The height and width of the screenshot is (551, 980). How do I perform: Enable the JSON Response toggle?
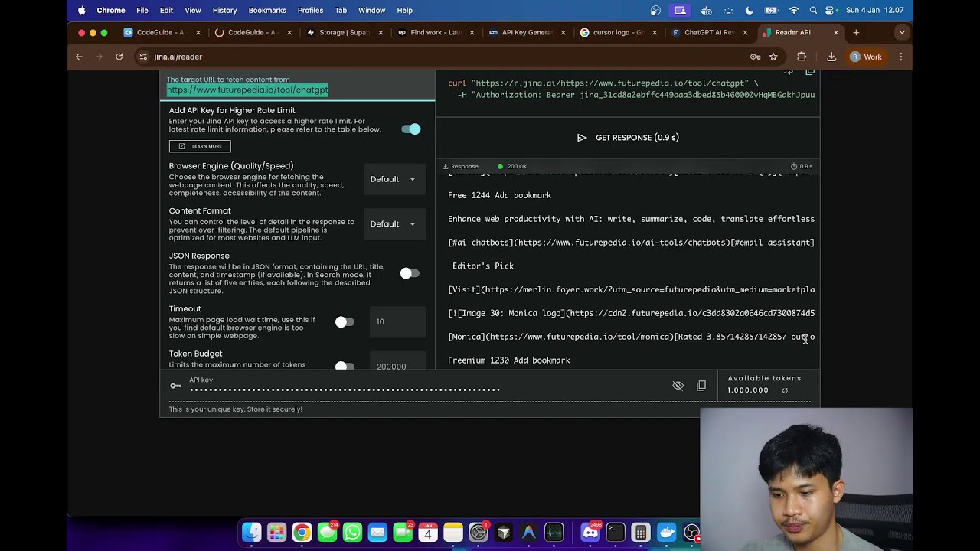pos(410,273)
